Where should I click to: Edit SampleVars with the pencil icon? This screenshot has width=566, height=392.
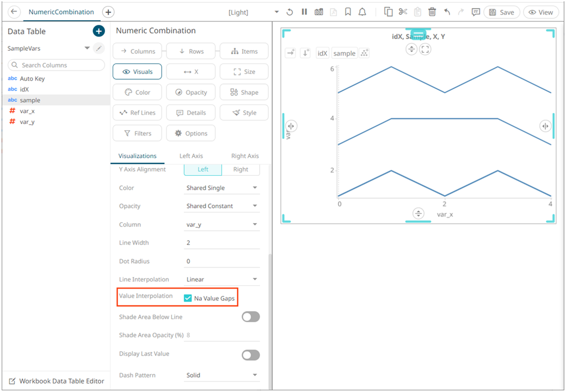[x=99, y=48]
